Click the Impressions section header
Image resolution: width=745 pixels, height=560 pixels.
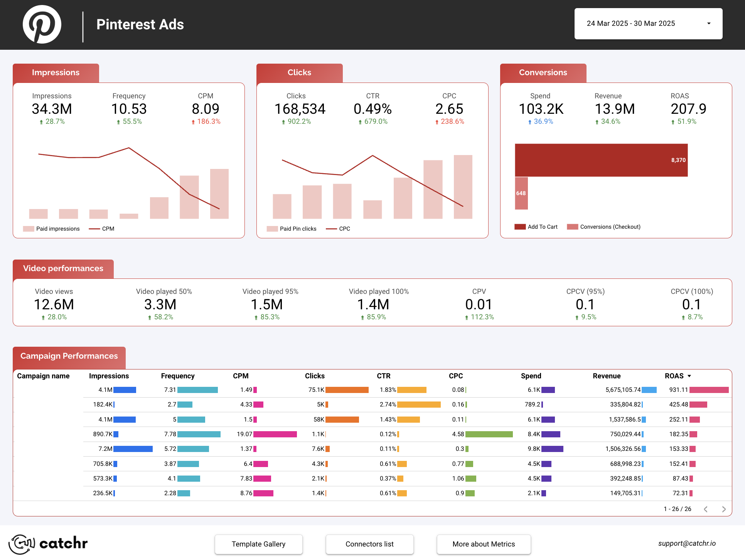(x=56, y=73)
